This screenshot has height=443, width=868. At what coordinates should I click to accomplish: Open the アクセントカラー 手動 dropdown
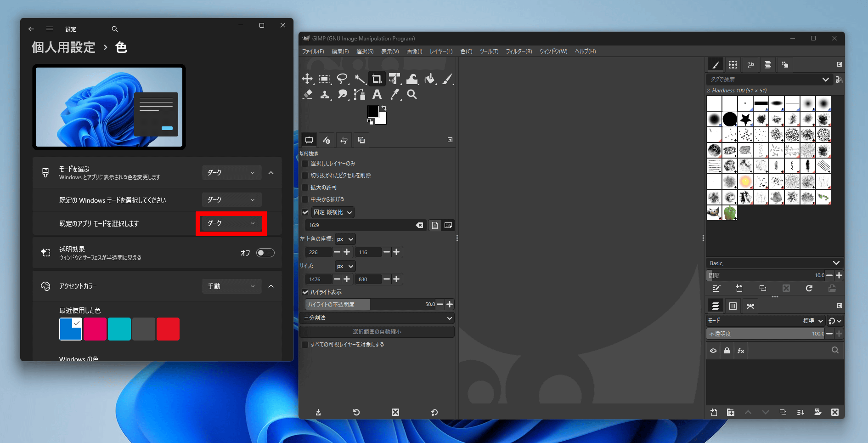tap(231, 286)
